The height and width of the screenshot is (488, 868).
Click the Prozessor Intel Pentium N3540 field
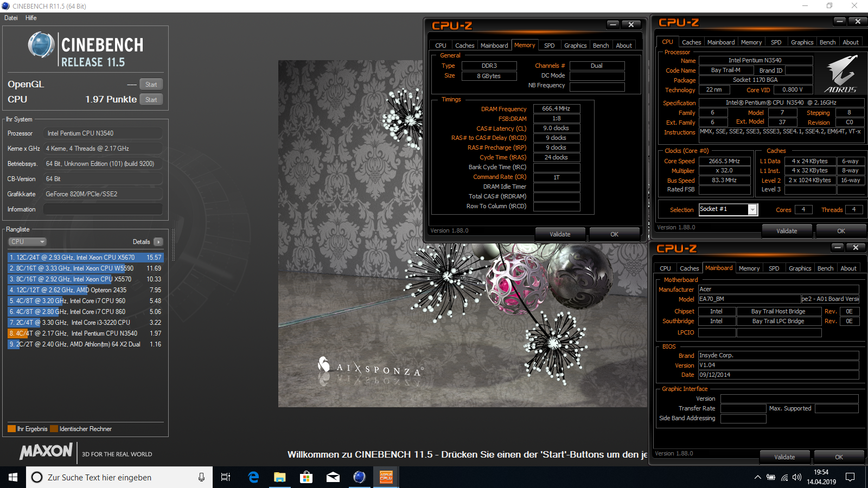(x=103, y=133)
